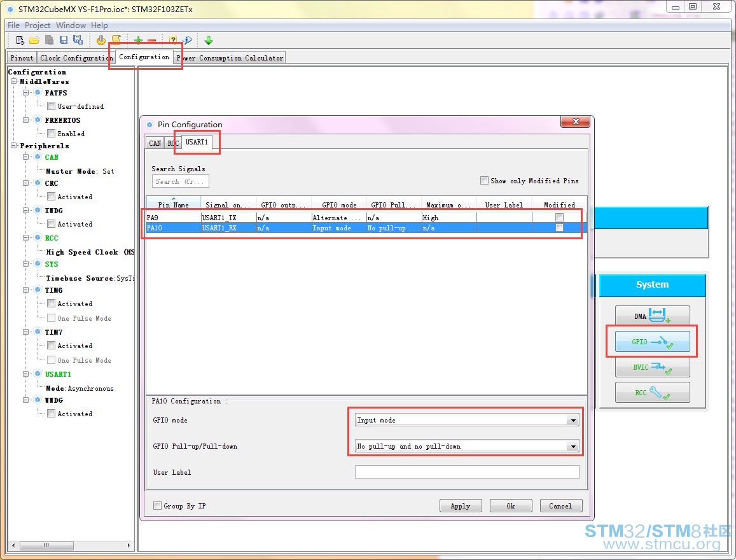Check the IWDG Activated checkbox
This screenshot has width=736, height=560.
click(51, 223)
